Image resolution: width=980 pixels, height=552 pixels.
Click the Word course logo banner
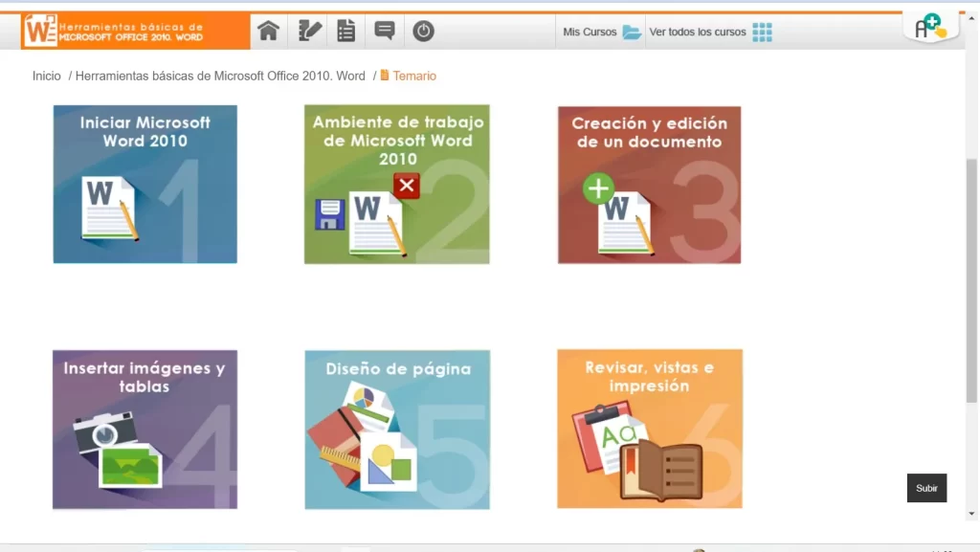pos(136,31)
